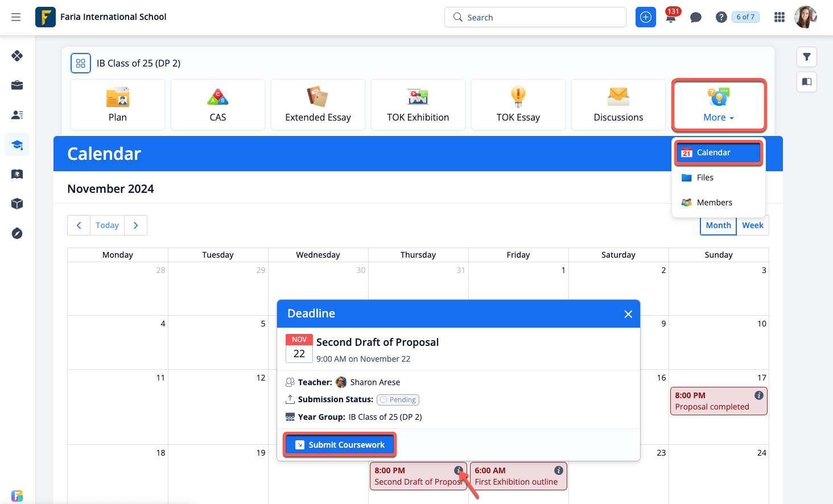
Task: Click the Today button
Action: pos(107,225)
